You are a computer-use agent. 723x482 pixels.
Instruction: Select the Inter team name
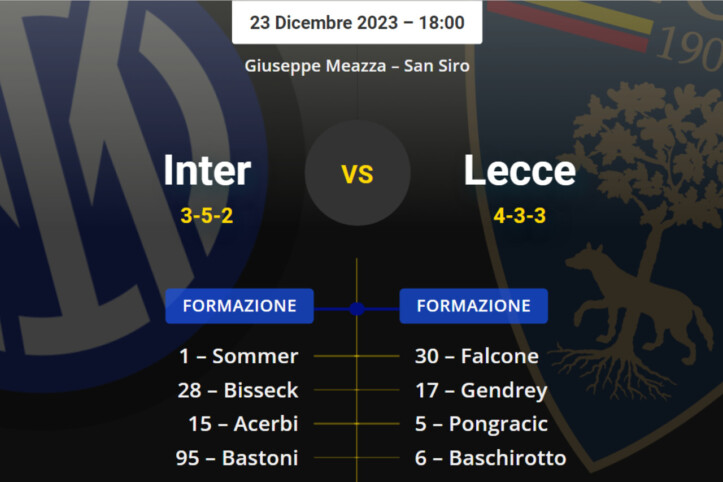coord(207,171)
